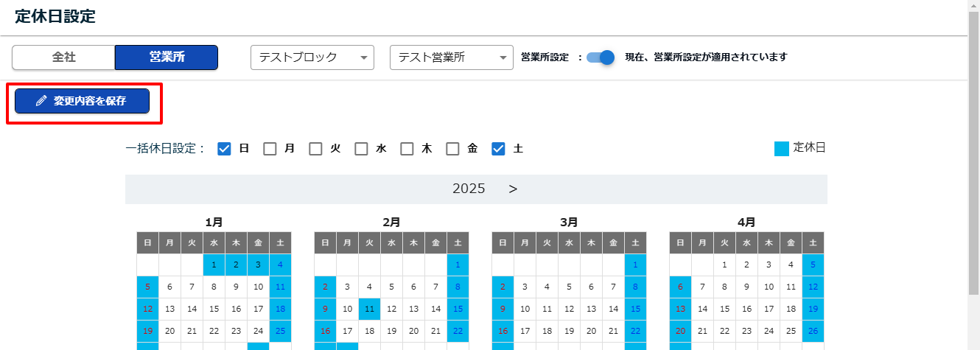Image resolution: width=980 pixels, height=350 pixels.
Task: Save changes with 変更内容を保存 button
Action: click(x=83, y=102)
